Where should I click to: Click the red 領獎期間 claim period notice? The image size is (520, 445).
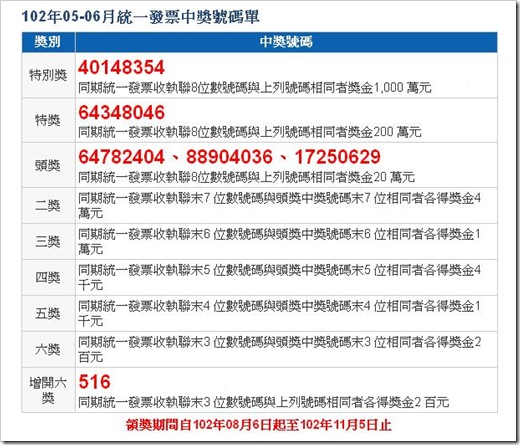tap(259, 425)
